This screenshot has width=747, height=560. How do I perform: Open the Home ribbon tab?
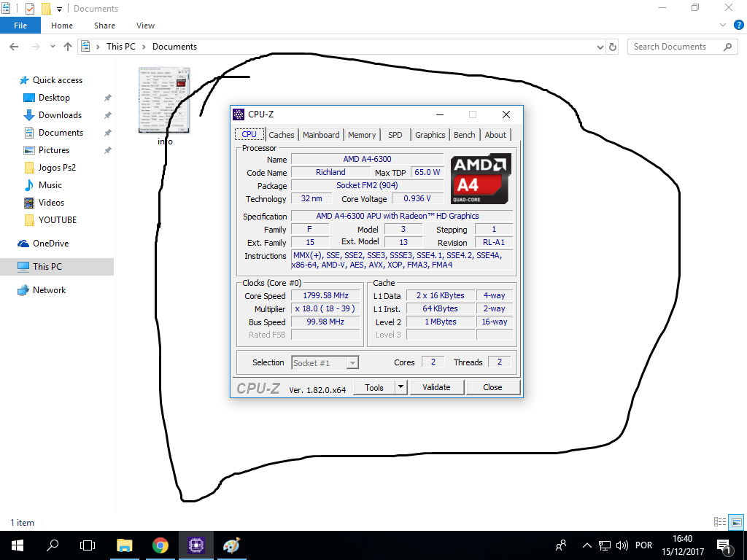[x=62, y=26]
